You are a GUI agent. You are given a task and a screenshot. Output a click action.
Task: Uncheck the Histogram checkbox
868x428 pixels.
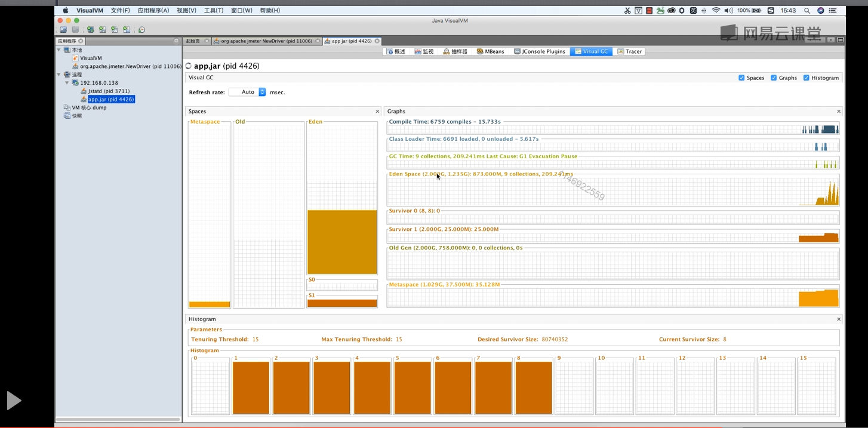(x=806, y=78)
